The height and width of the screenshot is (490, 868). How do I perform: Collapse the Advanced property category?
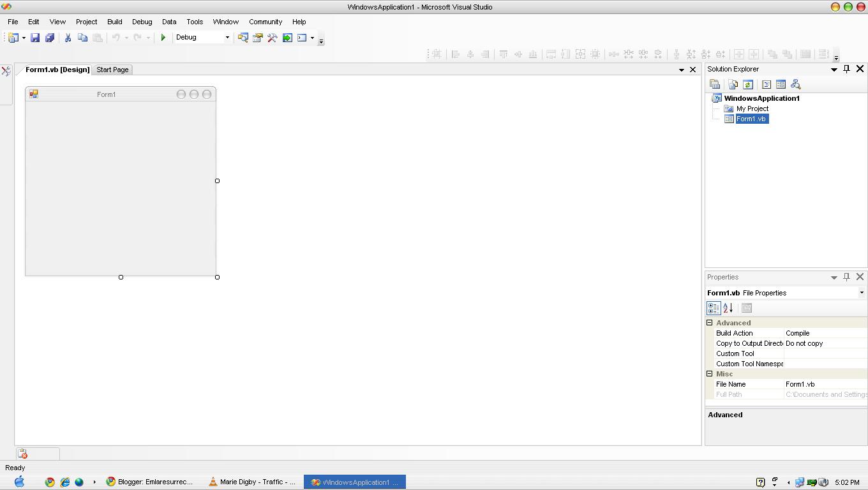(x=709, y=323)
